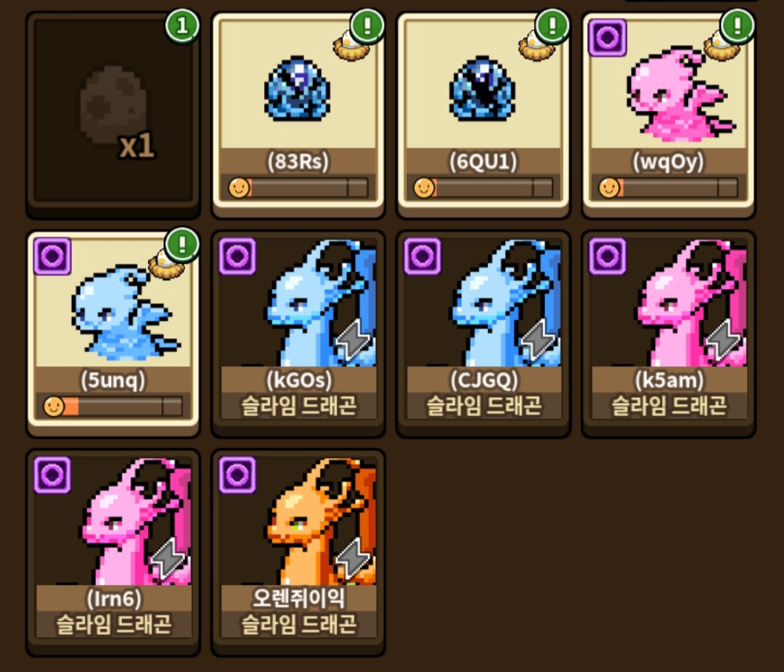
Task: Select the pink baby dragon (wqOy)
Action: point(668,114)
